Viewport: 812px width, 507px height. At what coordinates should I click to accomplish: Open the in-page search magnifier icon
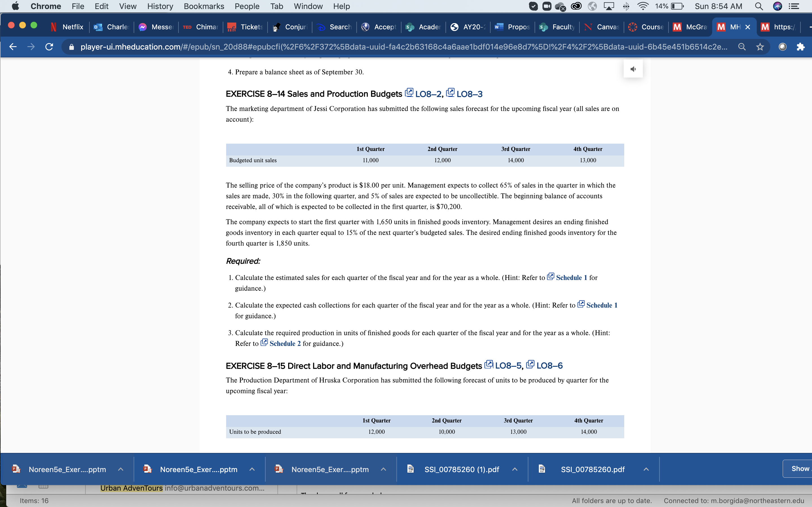pyautogui.click(x=742, y=46)
